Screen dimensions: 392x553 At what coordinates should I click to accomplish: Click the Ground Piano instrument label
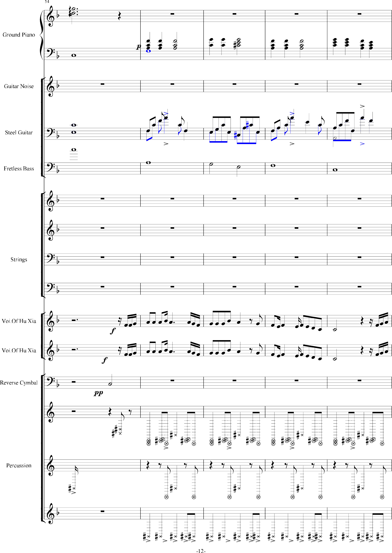click(x=19, y=35)
